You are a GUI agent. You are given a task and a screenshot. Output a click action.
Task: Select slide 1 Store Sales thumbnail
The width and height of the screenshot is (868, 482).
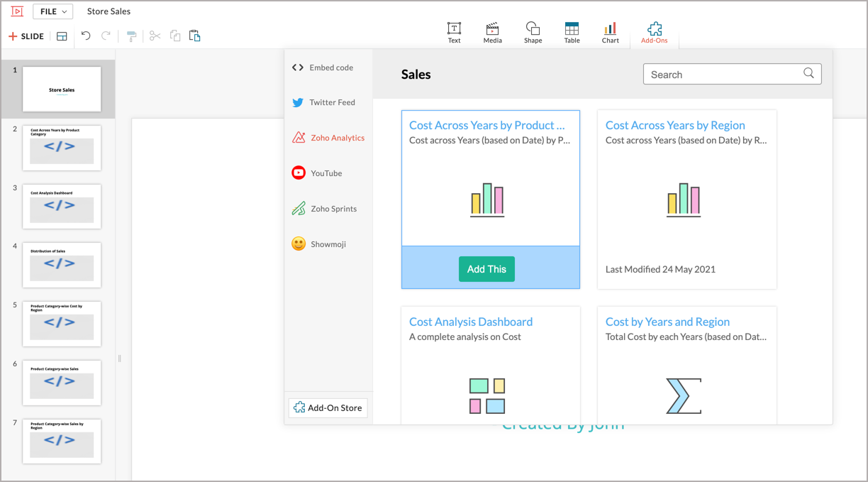62,89
